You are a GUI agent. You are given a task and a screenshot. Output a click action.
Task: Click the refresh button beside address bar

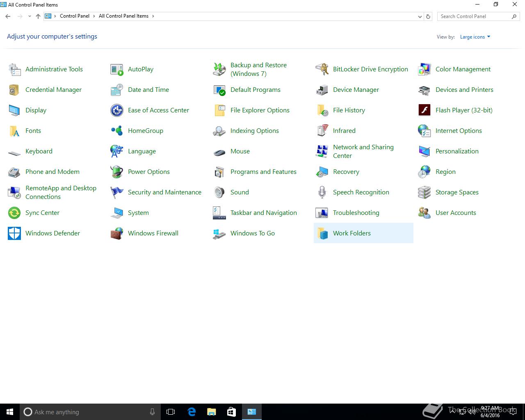(428, 16)
